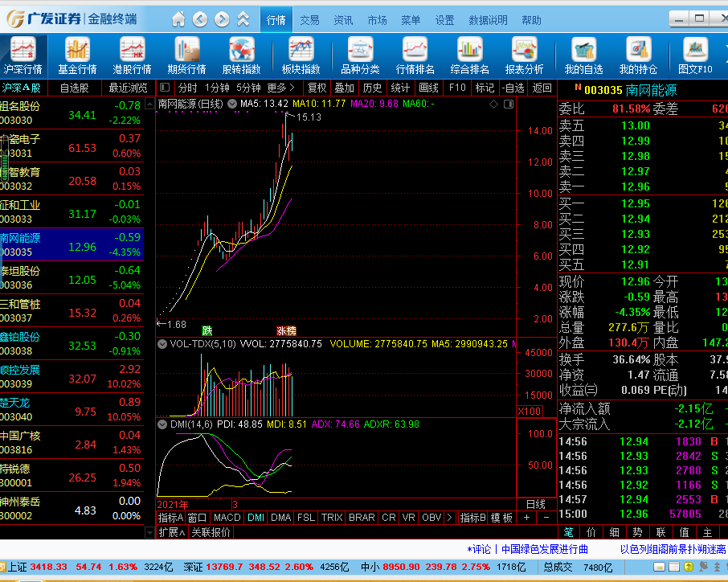Screen dimensions: 728x582
Task: Open 基金行情 toolbar icon
Action: click(77, 56)
